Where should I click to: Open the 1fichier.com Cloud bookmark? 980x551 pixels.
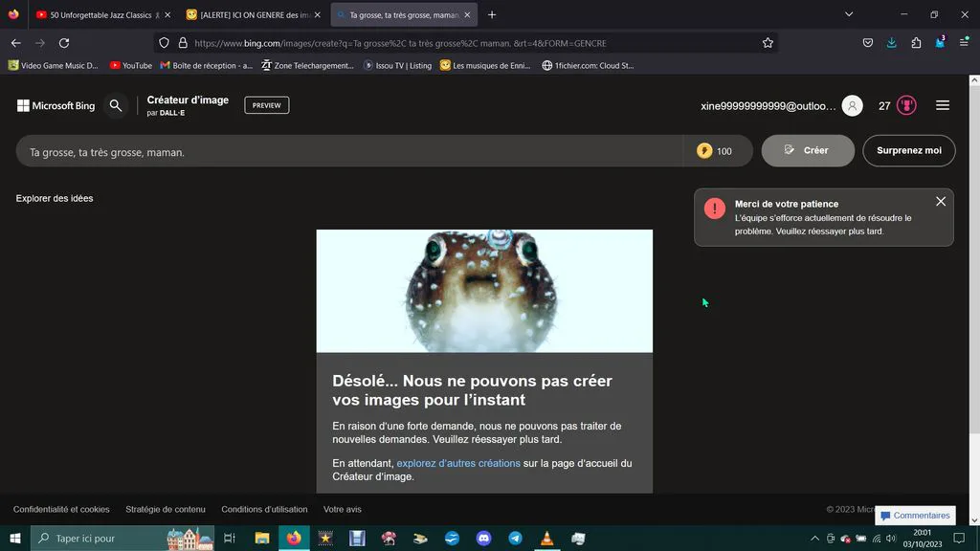(588, 66)
